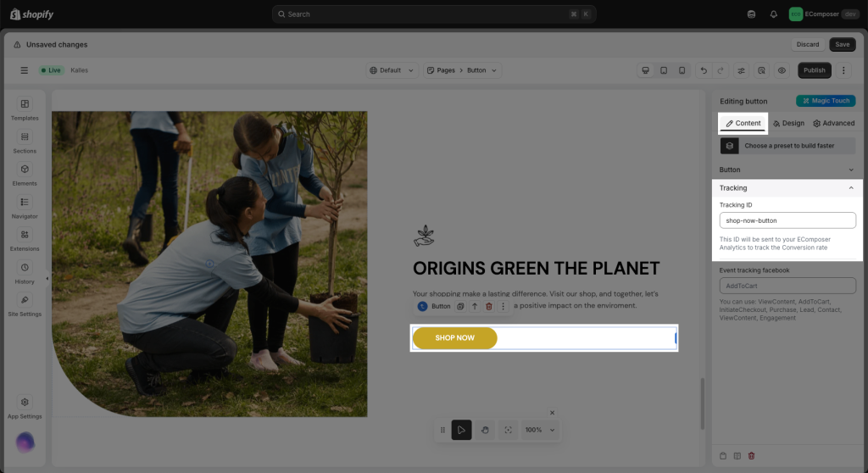Open the 100% zoom level dropdown
This screenshot has width=868, height=473.
[540, 430]
